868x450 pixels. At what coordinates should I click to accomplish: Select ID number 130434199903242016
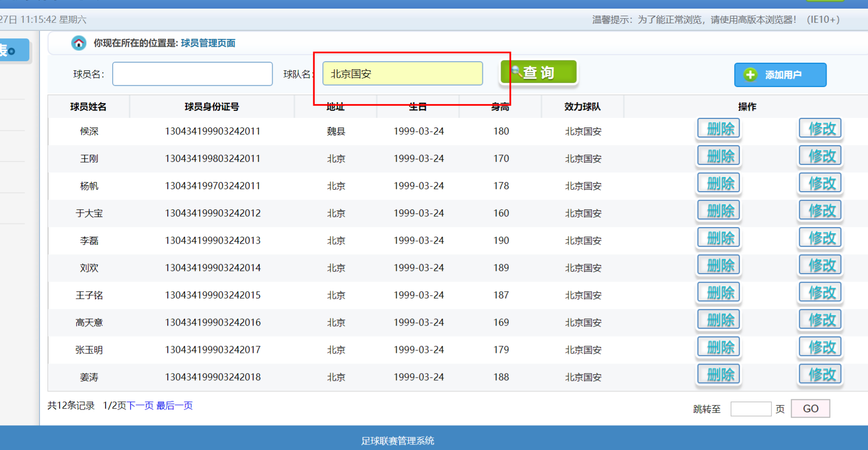[213, 323]
